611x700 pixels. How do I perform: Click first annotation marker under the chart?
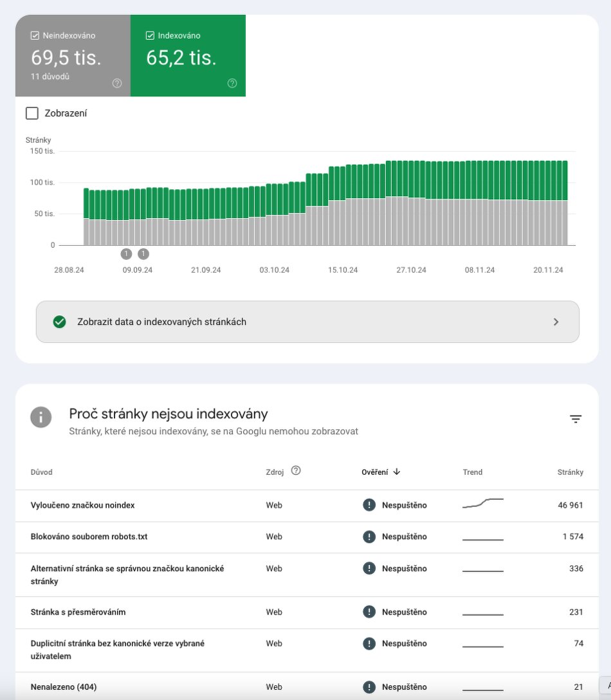pos(126,253)
